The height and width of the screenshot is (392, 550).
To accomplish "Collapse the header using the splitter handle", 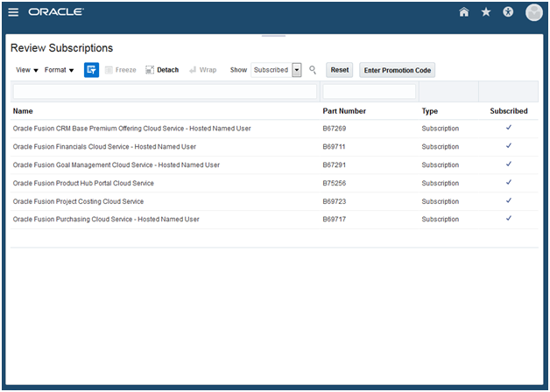I will click(x=273, y=36).
